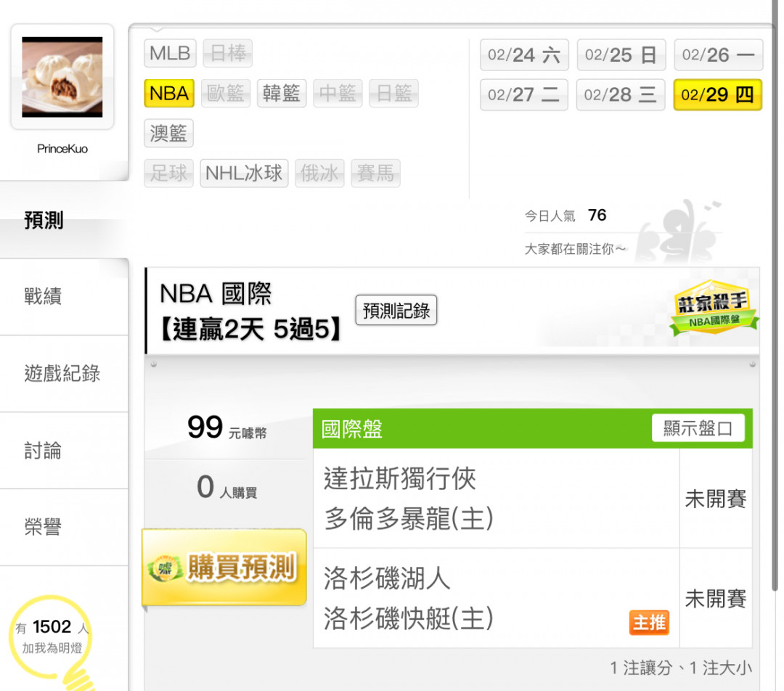Select the 韓籃 league filter
The width and height of the screenshot is (784, 691).
282,93
